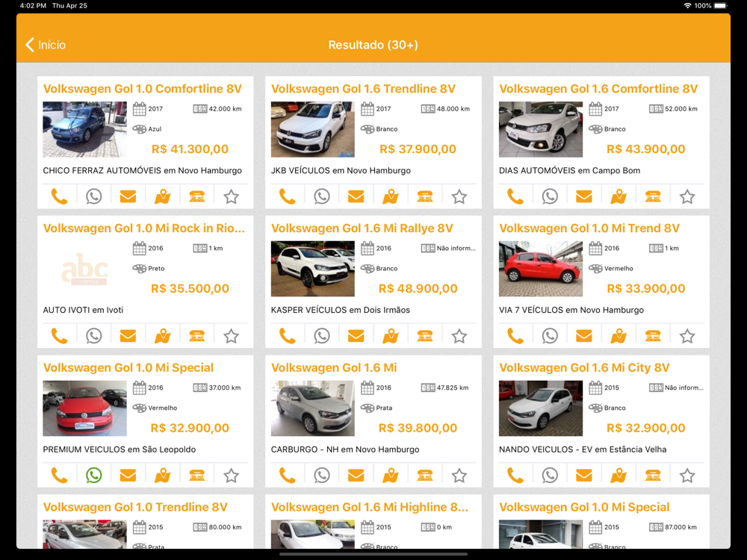Email AUTO IVOTI via envelope icon
The width and height of the screenshot is (747, 560).
coord(128,336)
